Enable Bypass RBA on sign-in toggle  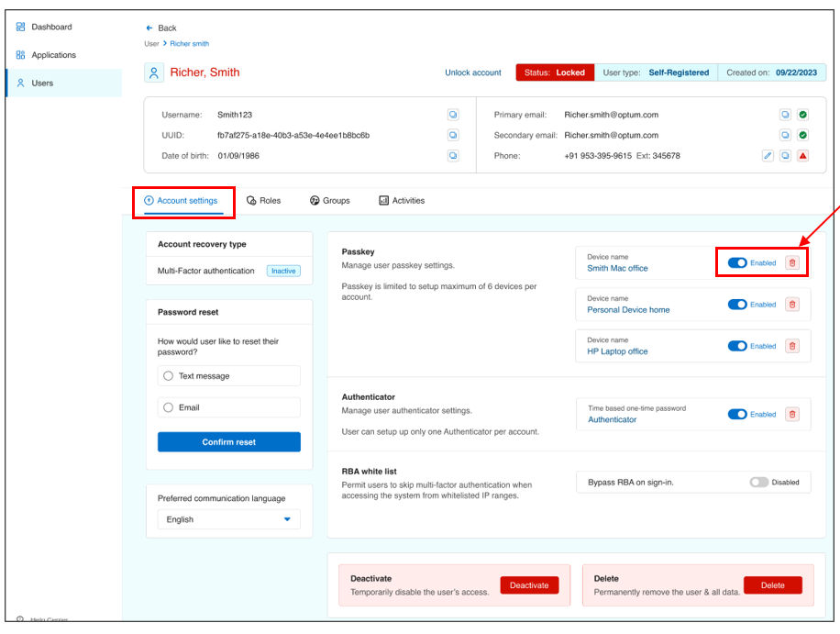pos(758,483)
